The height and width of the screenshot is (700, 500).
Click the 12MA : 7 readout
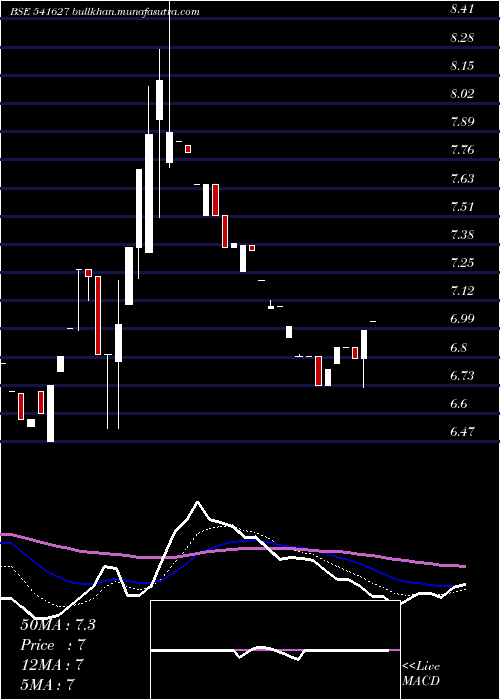coord(52,665)
